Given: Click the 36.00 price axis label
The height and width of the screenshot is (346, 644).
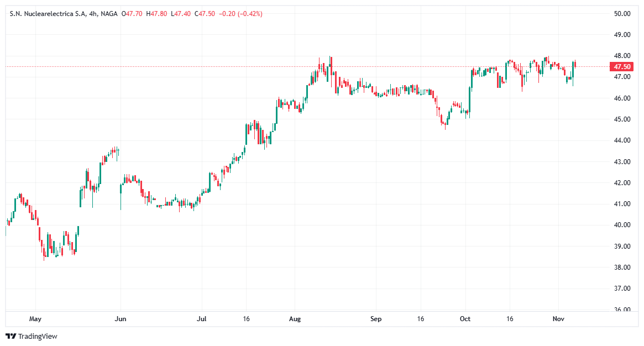Looking at the screenshot, I should pyautogui.click(x=622, y=310).
